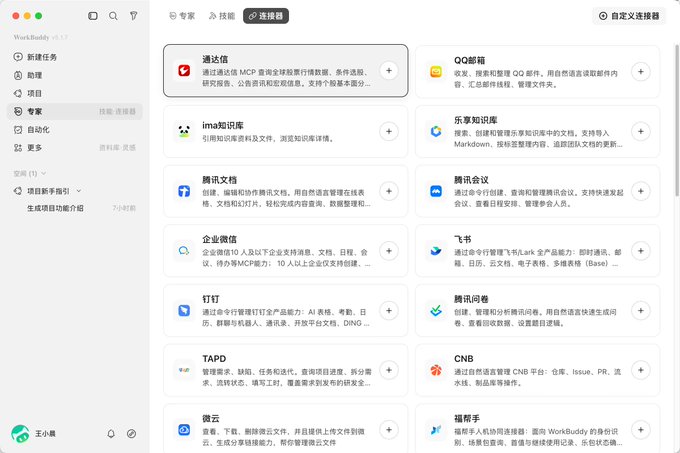
Task: Click the broom filter icon in sidebar header
Action: (134, 16)
